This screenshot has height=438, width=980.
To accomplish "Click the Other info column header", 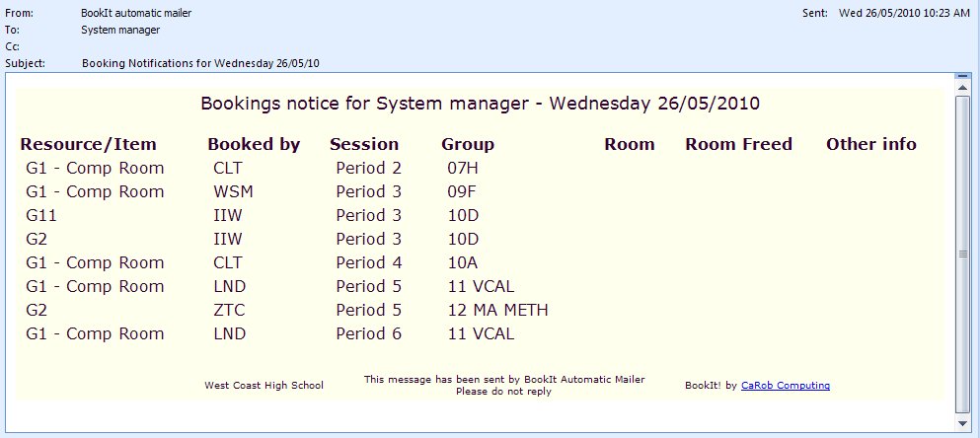I will [x=871, y=144].
